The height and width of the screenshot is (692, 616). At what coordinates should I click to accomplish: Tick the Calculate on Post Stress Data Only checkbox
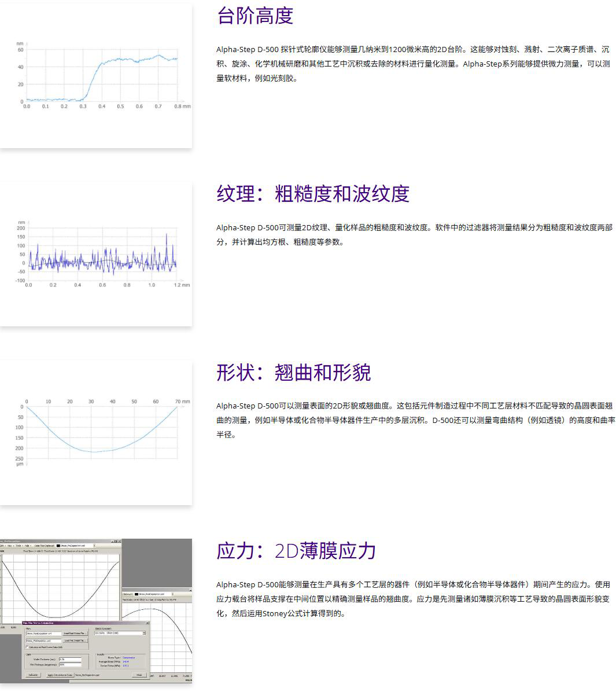click(x=27, y=647)
